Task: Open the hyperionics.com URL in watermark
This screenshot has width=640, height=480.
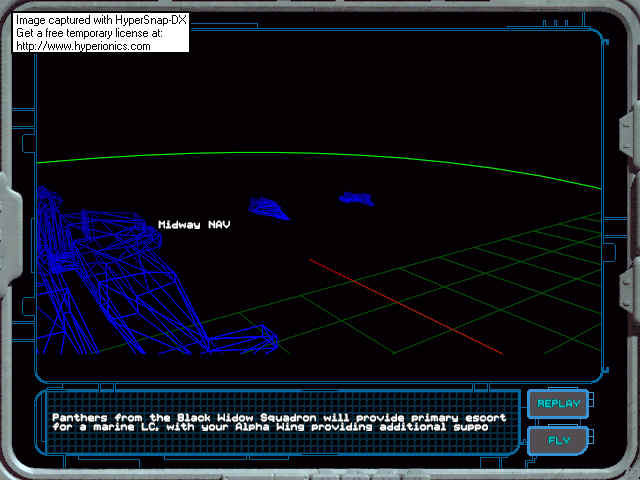Action: tap(83, 46)
